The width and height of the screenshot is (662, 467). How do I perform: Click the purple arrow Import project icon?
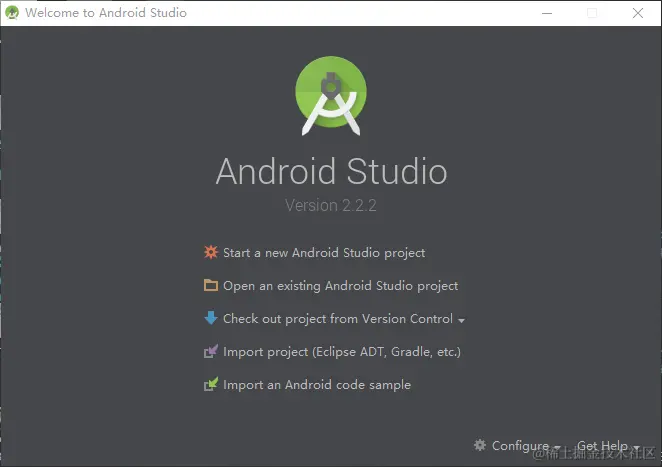[211, 351]
